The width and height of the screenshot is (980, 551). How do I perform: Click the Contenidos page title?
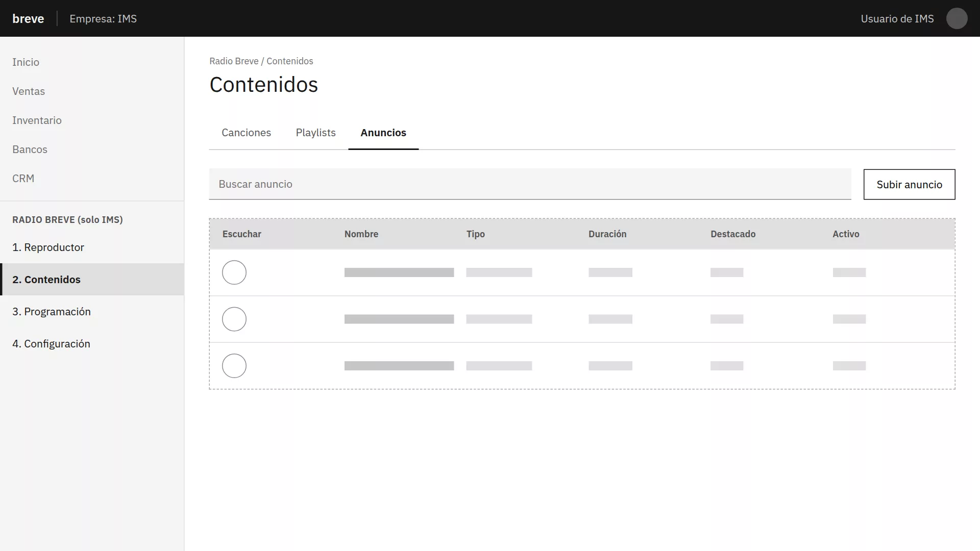click(x=264, y=85)
